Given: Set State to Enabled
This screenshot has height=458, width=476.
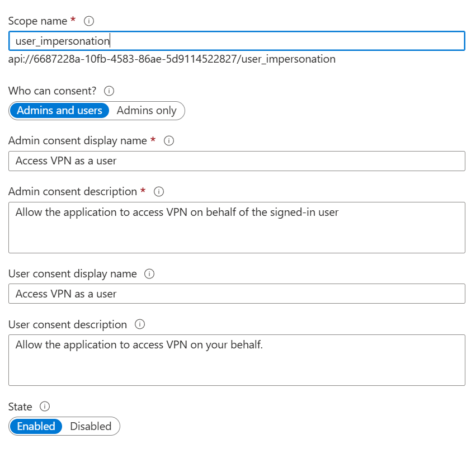Looking at the screenshot, I should click(x=36, y=426).
